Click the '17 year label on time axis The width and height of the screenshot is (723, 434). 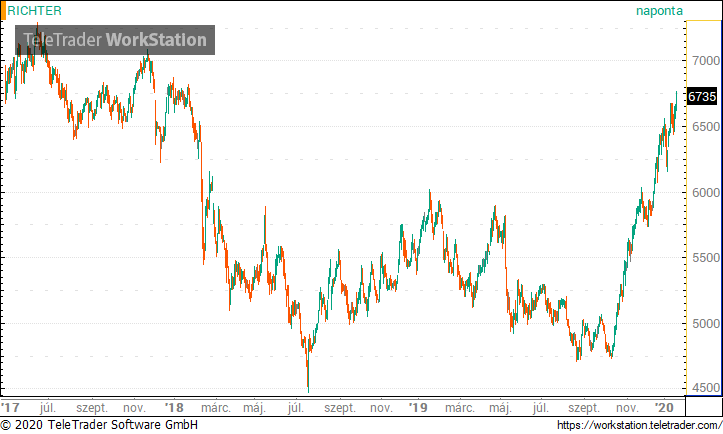(x=10, y=408)
